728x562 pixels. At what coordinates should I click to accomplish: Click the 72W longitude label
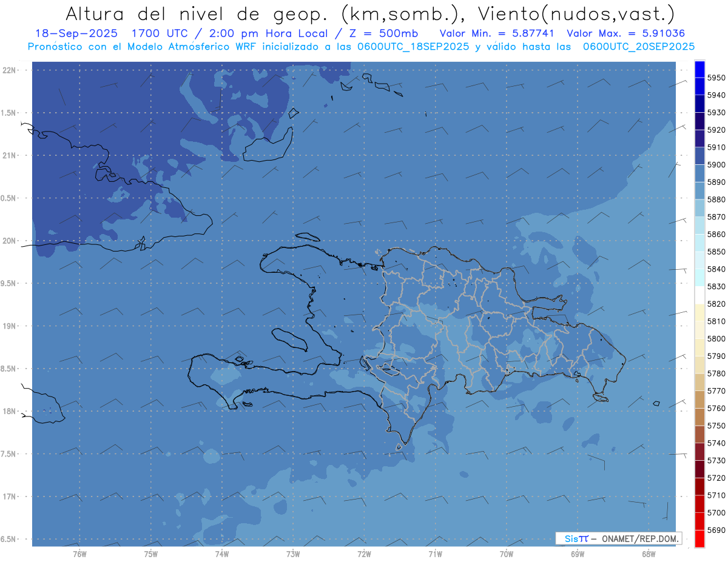364,554
